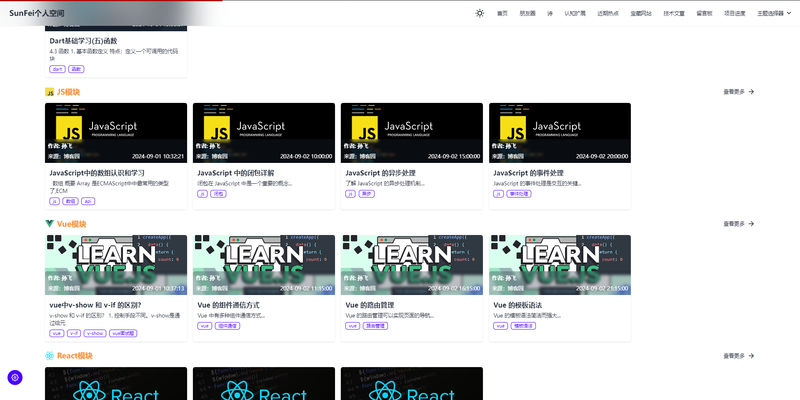Click the 数组 tag

[x=70, y=201]
